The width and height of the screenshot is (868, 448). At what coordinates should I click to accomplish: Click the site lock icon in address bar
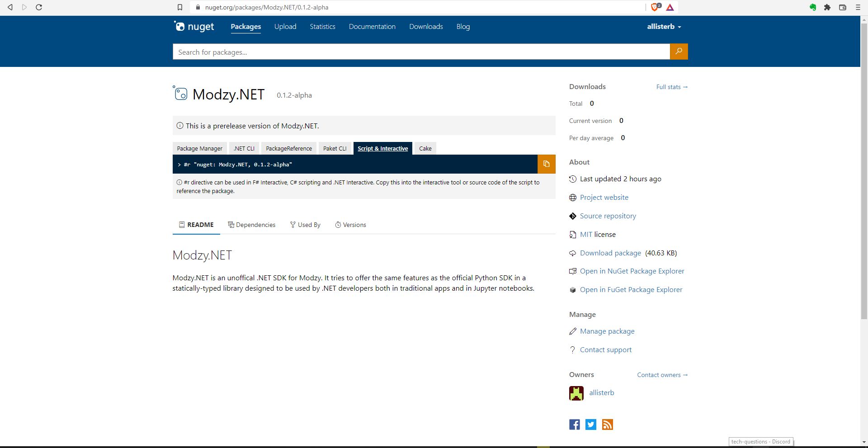198,7
